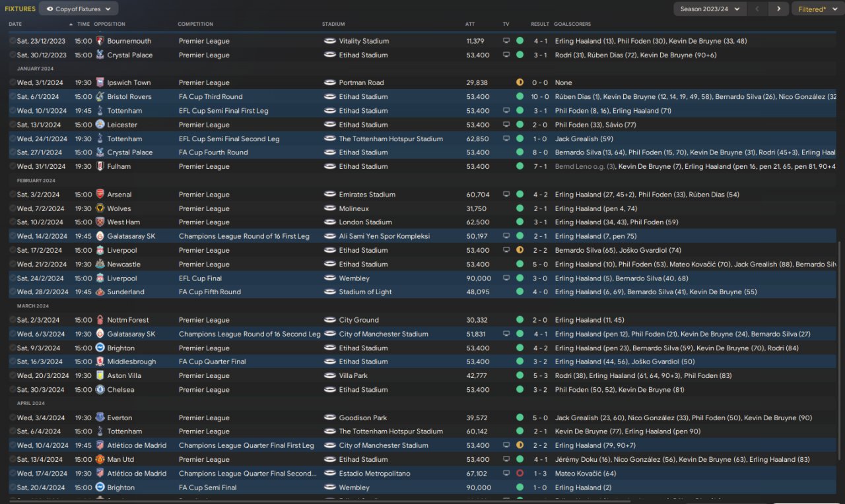Click the goalscorer text "Mateo Kovačić (64)"
Image resolution: width=845 pixels, height=504 pixels.
click(x=586, y=474)
